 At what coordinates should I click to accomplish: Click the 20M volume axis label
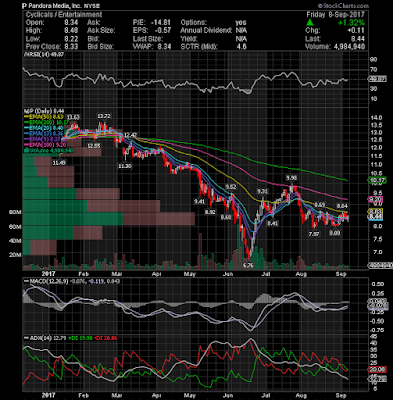[x=16, y=255]
